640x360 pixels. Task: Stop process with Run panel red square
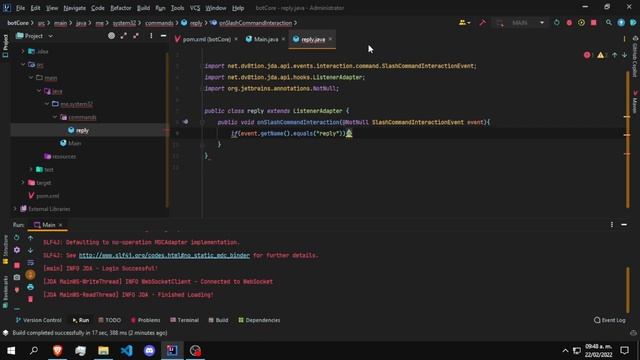17,265
